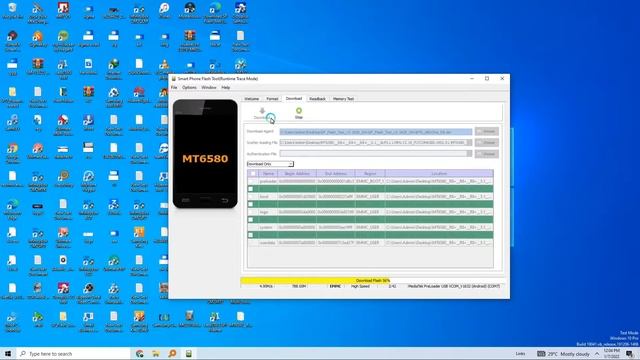Viewport: 640px width, 360px height.
Task: Click the Flash Tool taskbar icon
Action: coord(189,354)
